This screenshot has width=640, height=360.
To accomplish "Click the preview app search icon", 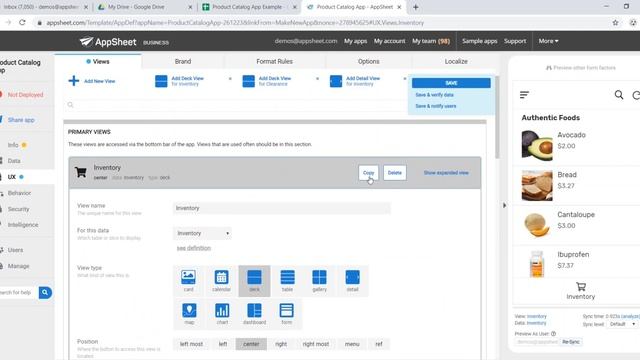I will click(x=619, y=95).
